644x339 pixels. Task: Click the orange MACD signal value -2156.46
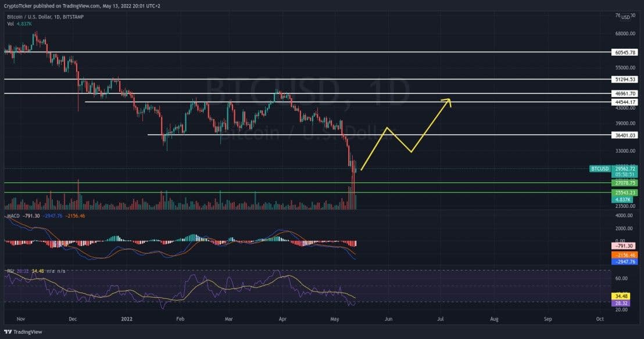point(625,255)
